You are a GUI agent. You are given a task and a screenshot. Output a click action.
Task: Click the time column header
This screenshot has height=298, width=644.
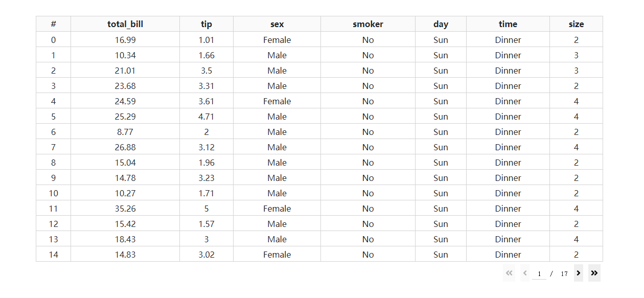[x=508, y=24]
